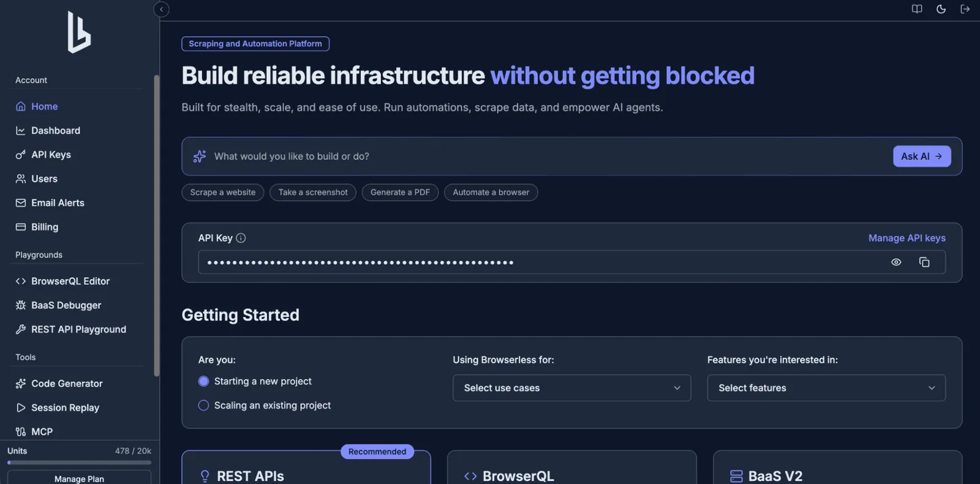Click the lightbulb icon on REST APIs card
Image resolution: width=980 pixels, height=484 pixels.
205,476
